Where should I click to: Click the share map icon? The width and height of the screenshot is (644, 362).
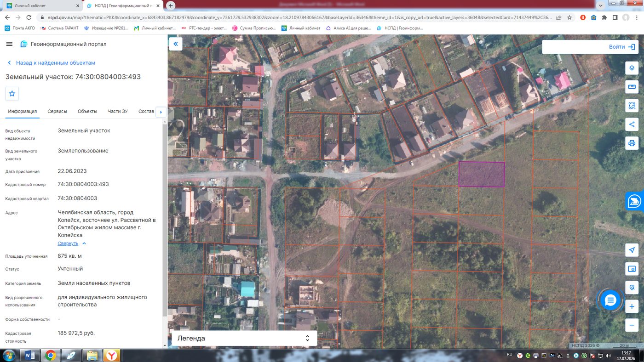632,124
